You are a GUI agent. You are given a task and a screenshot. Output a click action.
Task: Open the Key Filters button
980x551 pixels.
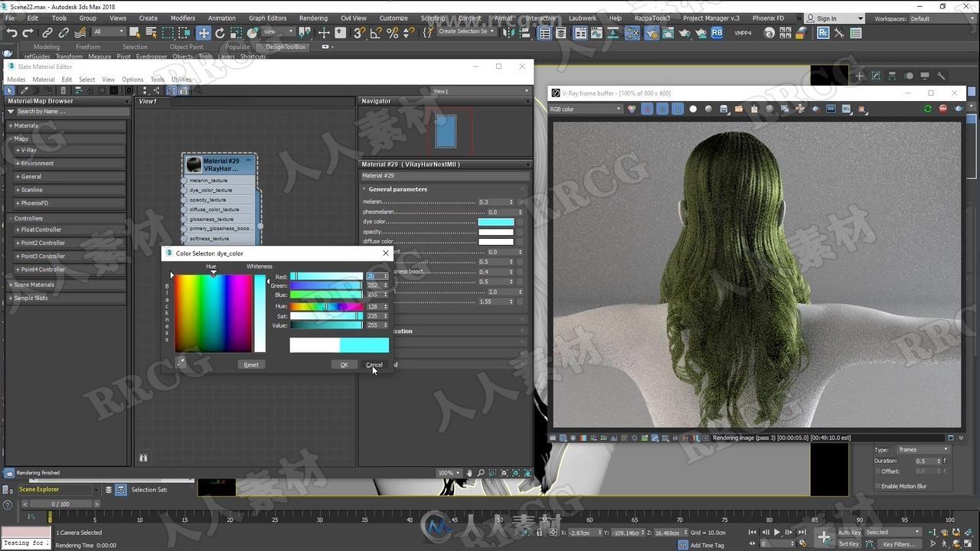899,544
